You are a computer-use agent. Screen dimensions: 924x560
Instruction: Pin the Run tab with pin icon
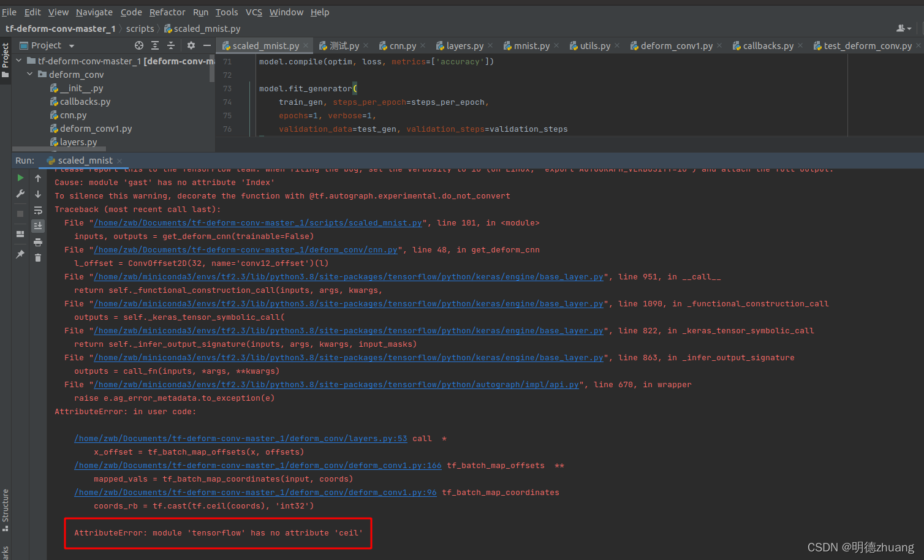click(20, 254)
